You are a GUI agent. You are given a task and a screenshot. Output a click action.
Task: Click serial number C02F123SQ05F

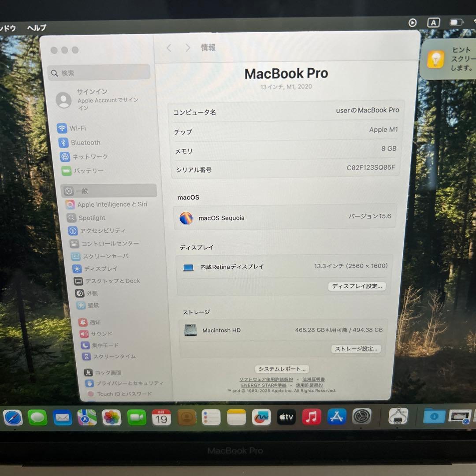click(x=371, y=167)
